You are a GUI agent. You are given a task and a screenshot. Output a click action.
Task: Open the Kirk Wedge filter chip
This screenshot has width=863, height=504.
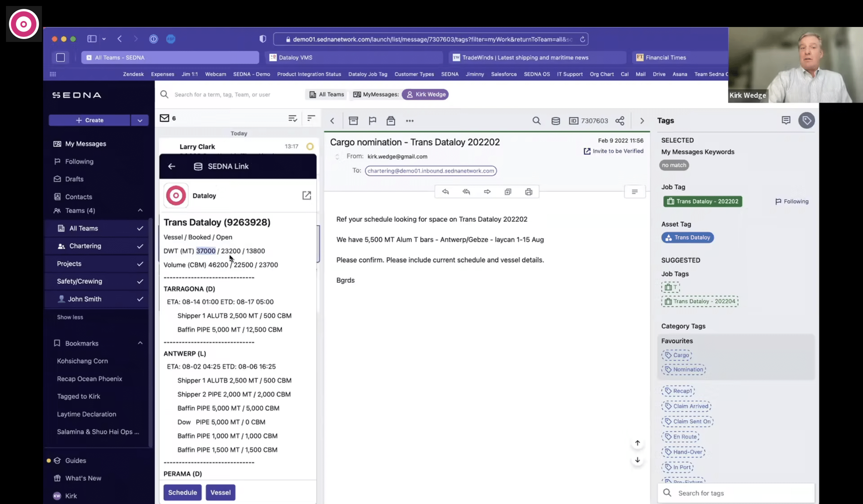[425, 94]
